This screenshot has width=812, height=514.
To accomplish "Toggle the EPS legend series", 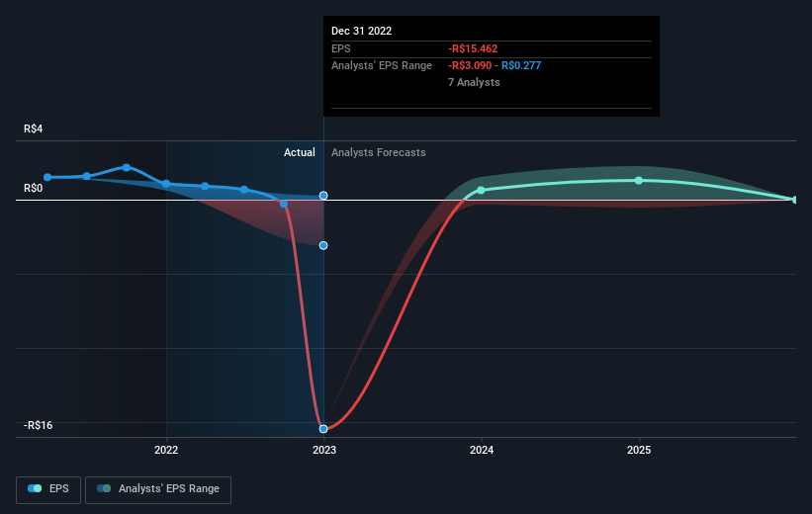I will tap(48, 489).
